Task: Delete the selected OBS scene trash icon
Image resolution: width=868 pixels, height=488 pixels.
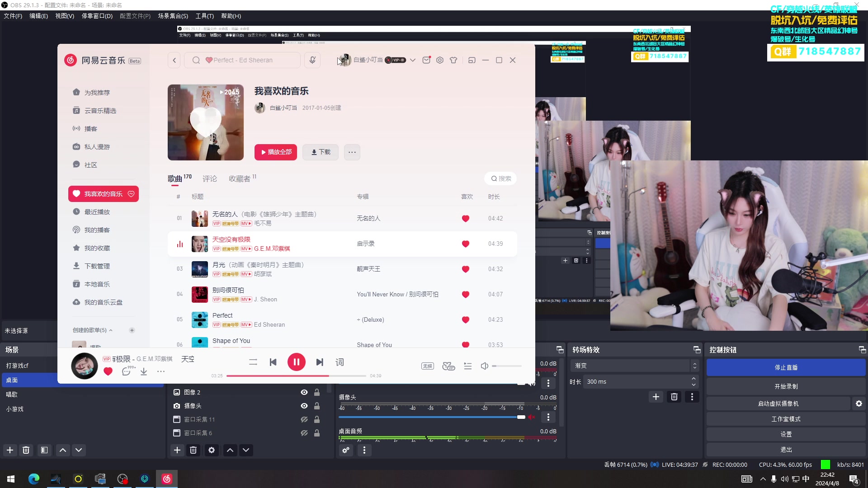Action: click(x=26, y=450)
